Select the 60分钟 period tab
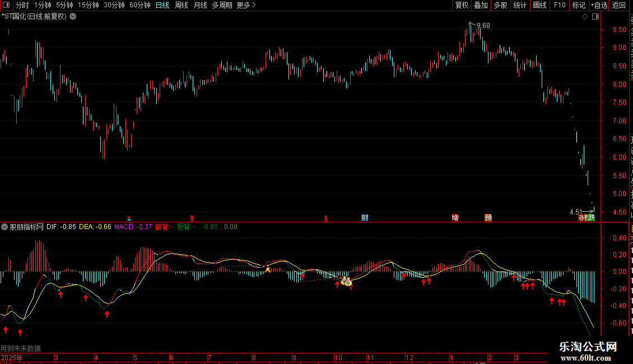Screen dimensions: 633x364 tap(139, 5)
